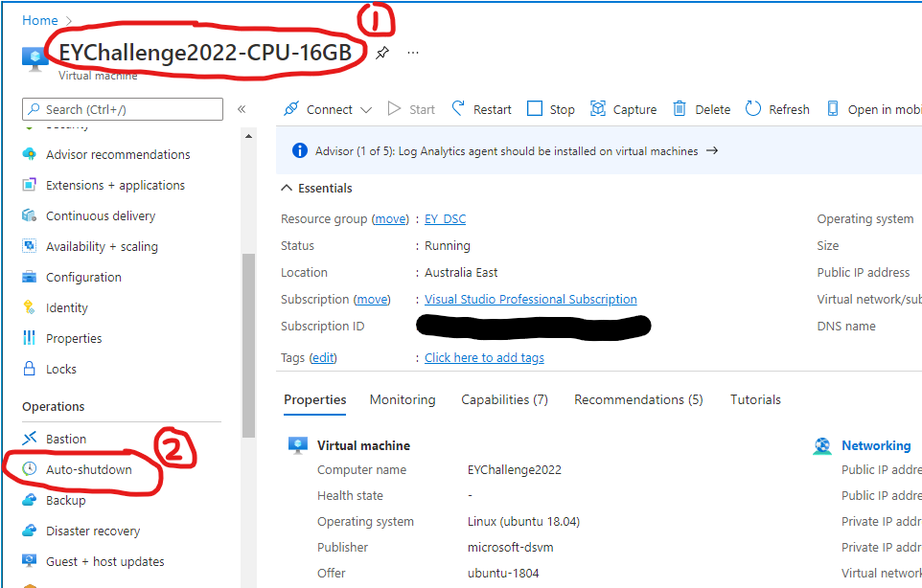This screenshot has width=922, height=588.
Task: Click the Restart toolbar button
Action: tap(481, 109)
